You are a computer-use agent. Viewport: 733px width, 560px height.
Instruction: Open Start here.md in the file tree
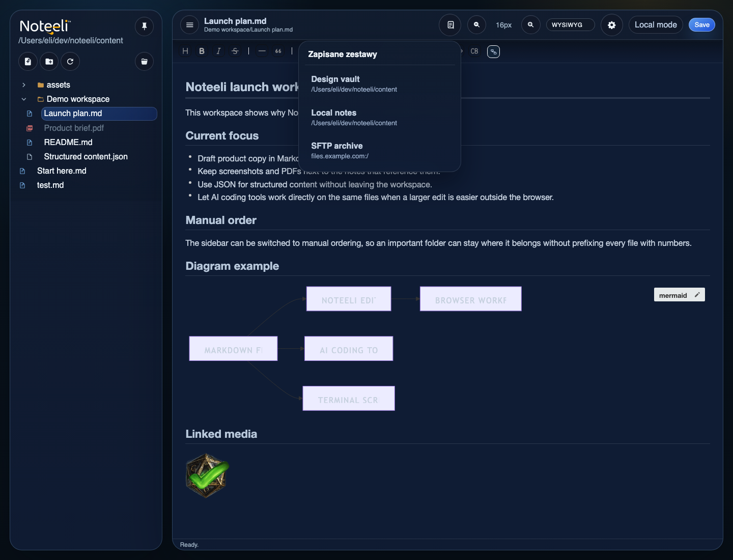tap(62, 171)
